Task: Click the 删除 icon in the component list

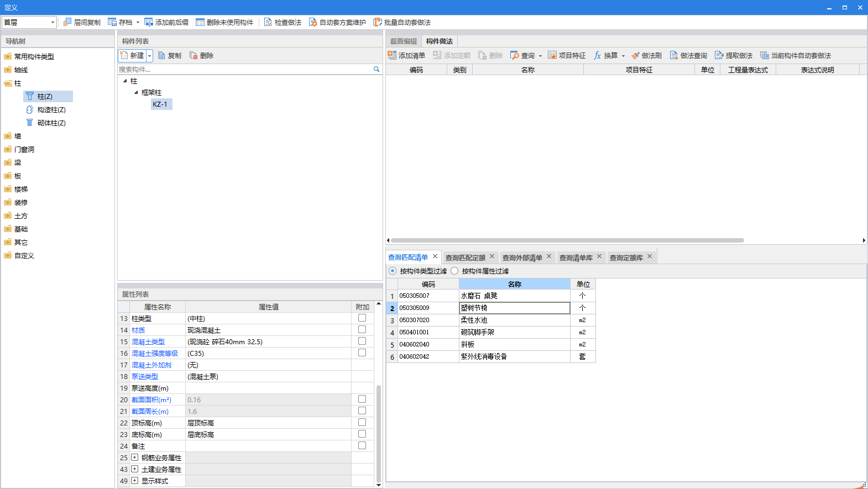Action: (194, 55)
